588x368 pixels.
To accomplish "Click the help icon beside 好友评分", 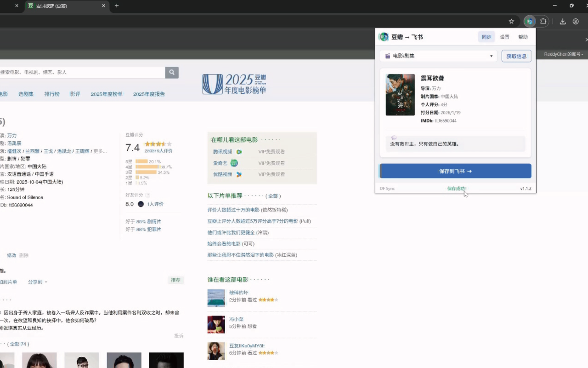I will tap(148, 195).
